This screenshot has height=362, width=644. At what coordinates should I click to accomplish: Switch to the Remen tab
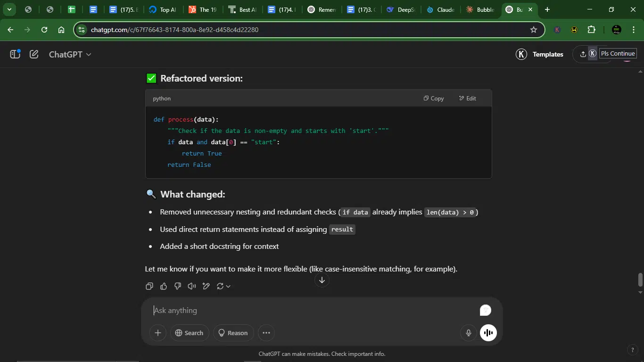coord(321,9)
